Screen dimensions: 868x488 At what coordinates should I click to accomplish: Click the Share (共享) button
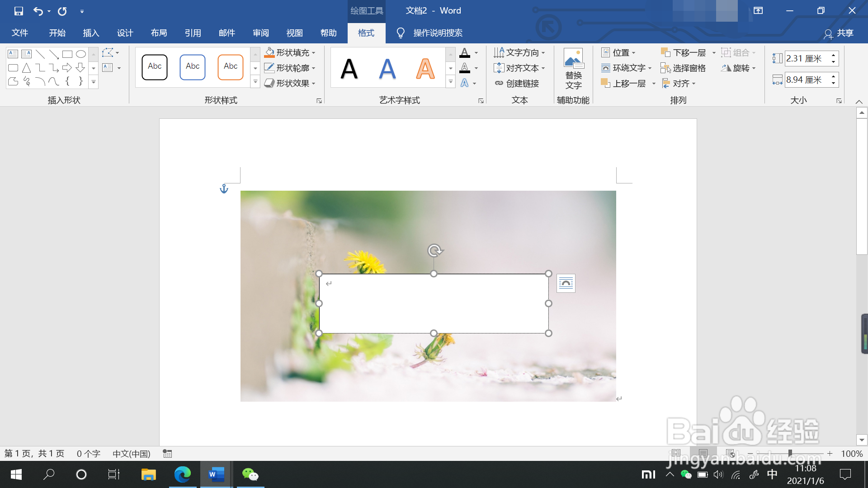click(839, 33)
